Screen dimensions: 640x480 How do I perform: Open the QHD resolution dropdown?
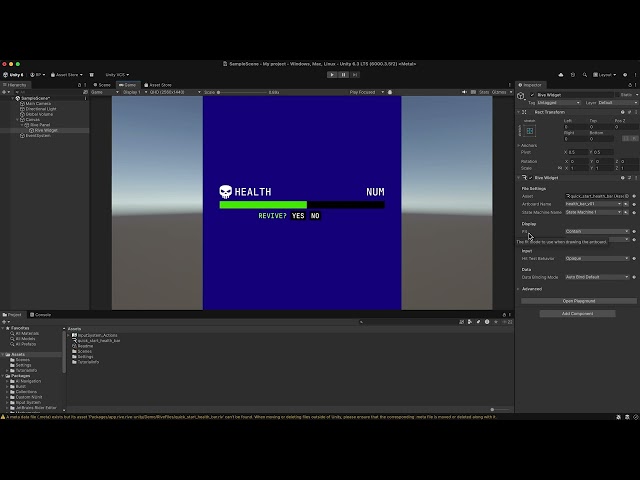tap(175, 92)
